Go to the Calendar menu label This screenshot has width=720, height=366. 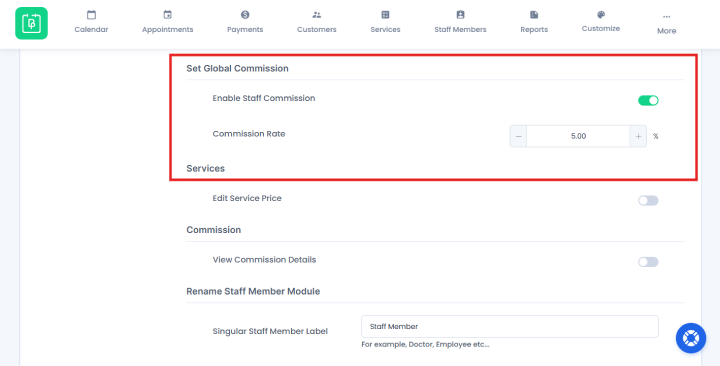pos(91,29)
